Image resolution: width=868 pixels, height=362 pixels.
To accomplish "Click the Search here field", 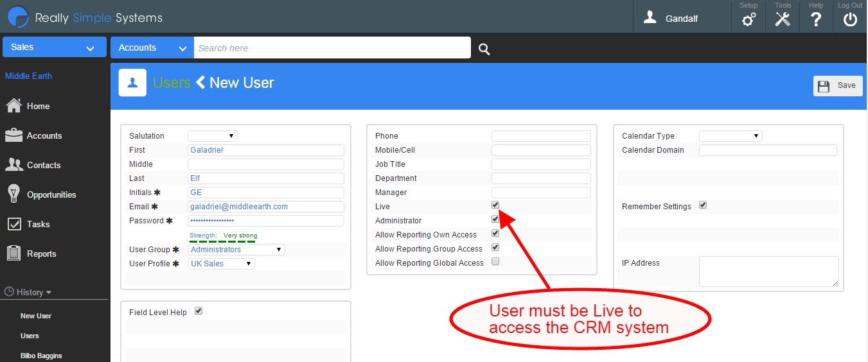I will [332, 48].
